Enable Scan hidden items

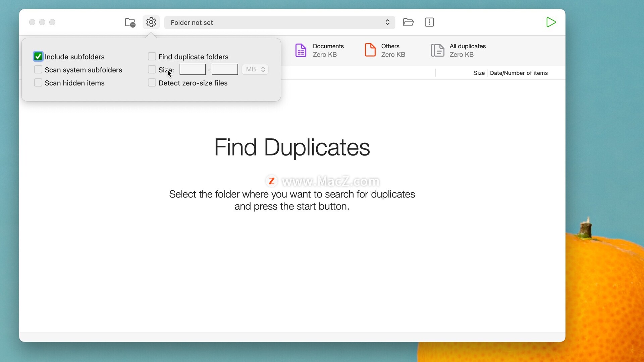(38, 82)
